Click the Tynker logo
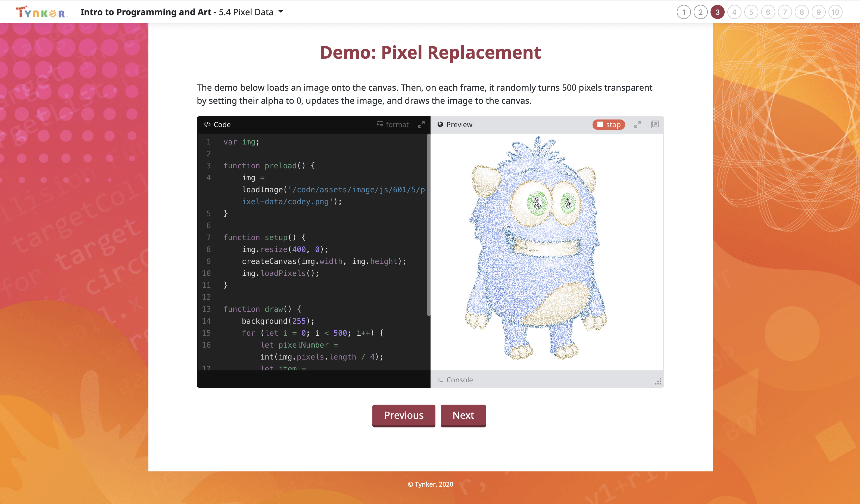This screenshot has height=504, width=860. (41, 12)
